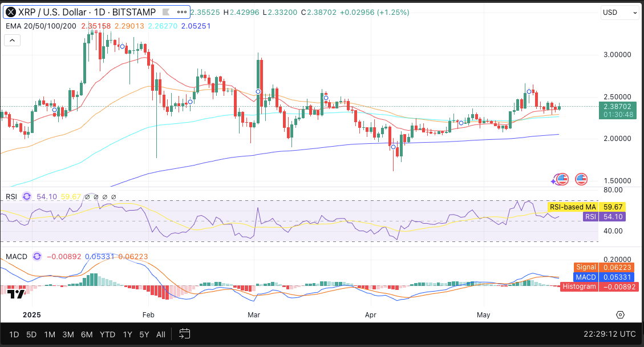Click the Mar label on time axis
Screen dimensions: 644x347
(x=254, y=315)
